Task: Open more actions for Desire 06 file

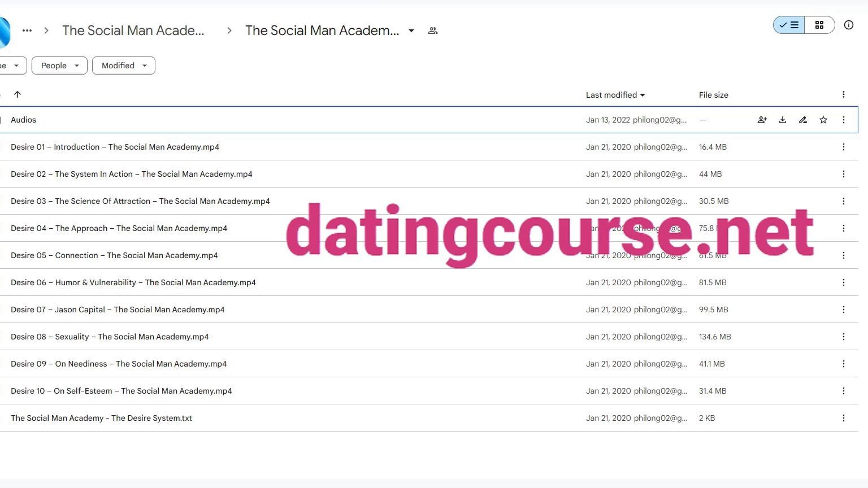Action: tap(844, 282)
